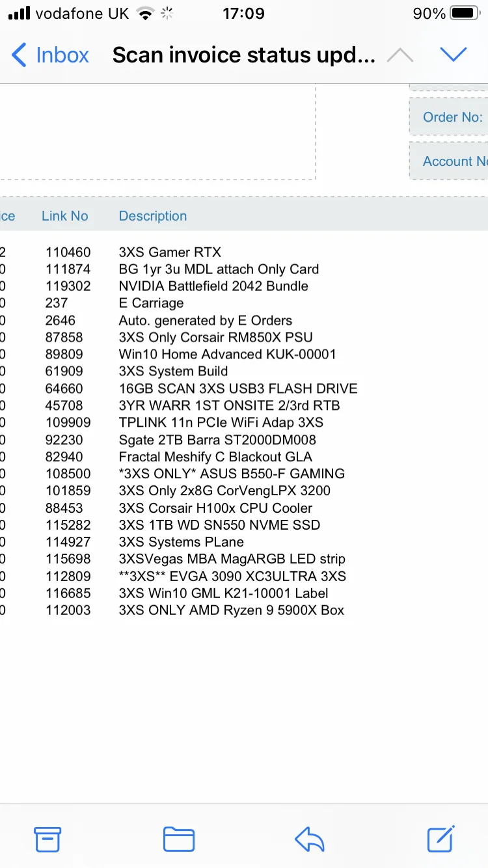Tap the email subject title

coord(244,55)
